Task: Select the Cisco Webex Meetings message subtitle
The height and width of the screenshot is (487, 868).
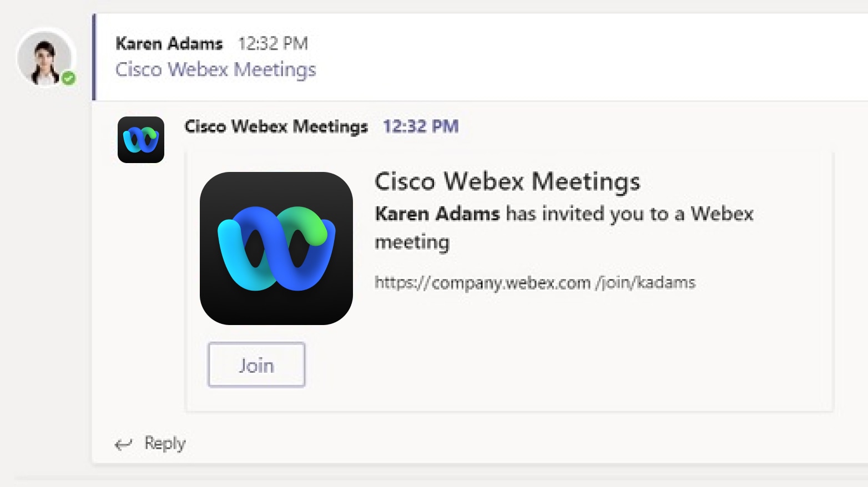Action: tap(215, 70)
